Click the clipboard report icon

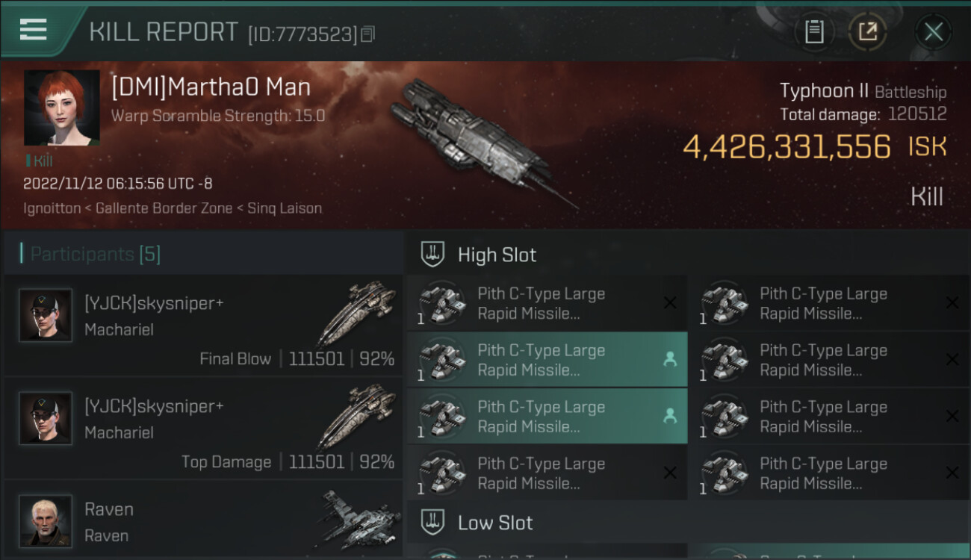pyautogui.click(x=814, y=32)
